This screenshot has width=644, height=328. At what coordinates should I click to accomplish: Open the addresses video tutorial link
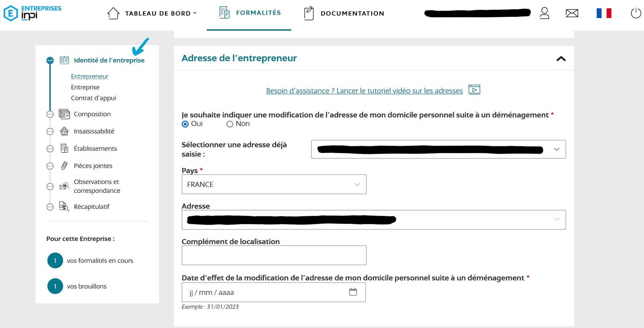pos(364,91)
